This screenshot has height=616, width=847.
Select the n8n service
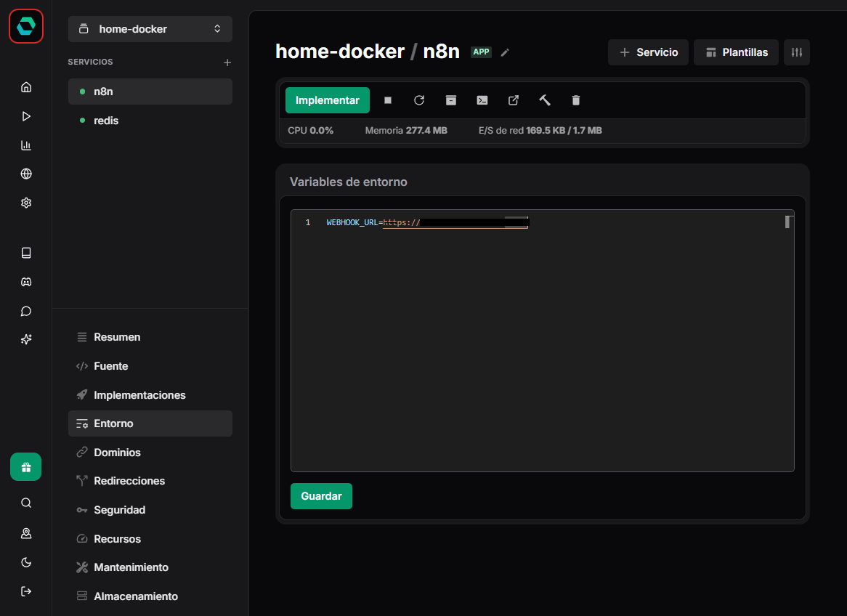[x=150, y=92]
